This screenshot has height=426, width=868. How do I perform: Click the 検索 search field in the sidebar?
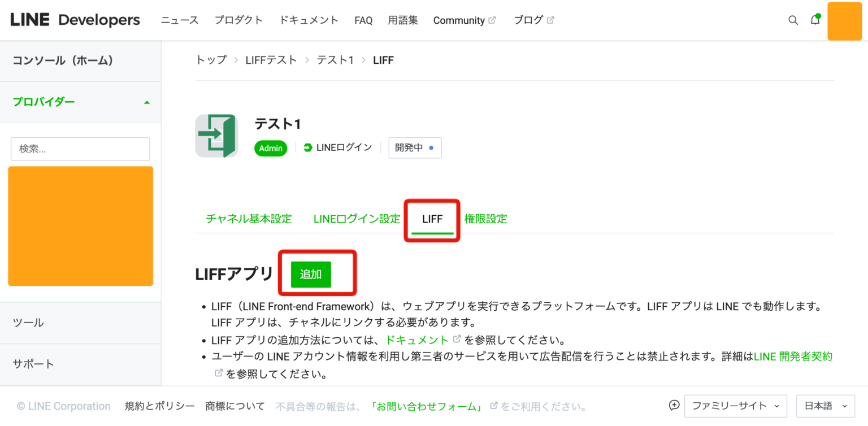pos(80,149)
